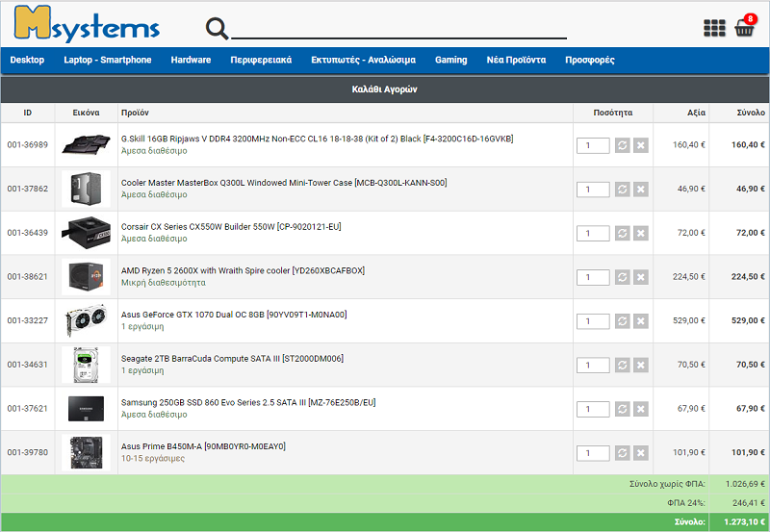Click quantity field for Asus GeForce GTX 1070
The image size is (770, 532).
[593, 321]
